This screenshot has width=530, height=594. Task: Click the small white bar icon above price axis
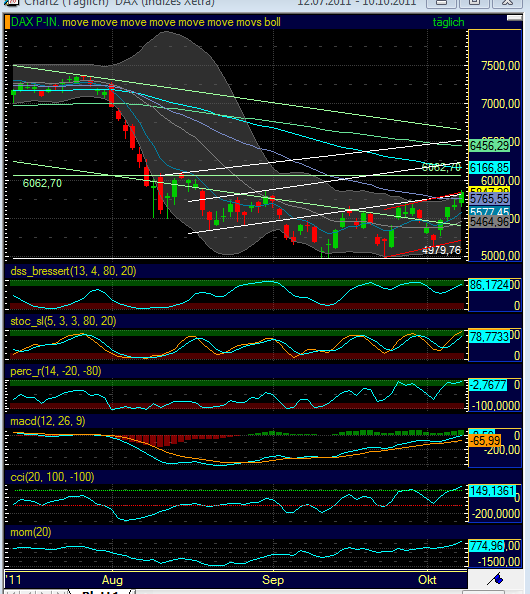(x=514, y=18)
